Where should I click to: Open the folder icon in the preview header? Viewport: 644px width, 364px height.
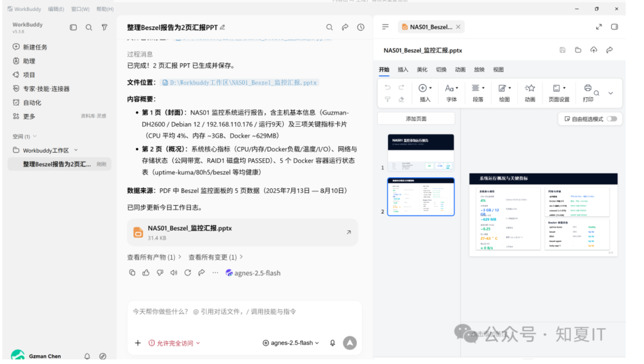[578, 50]
